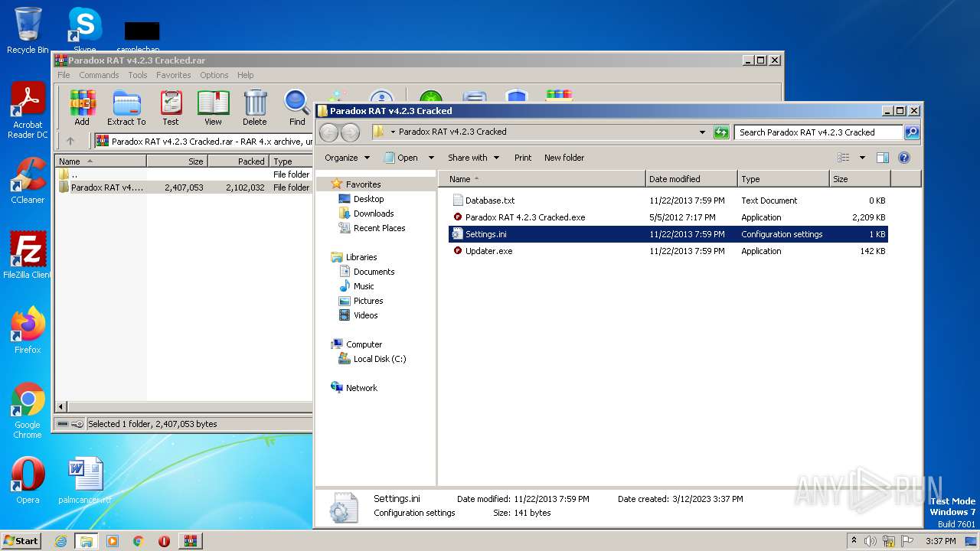
Task: Click the Open button in Explorer toolbar
Action: coord(401,158)
